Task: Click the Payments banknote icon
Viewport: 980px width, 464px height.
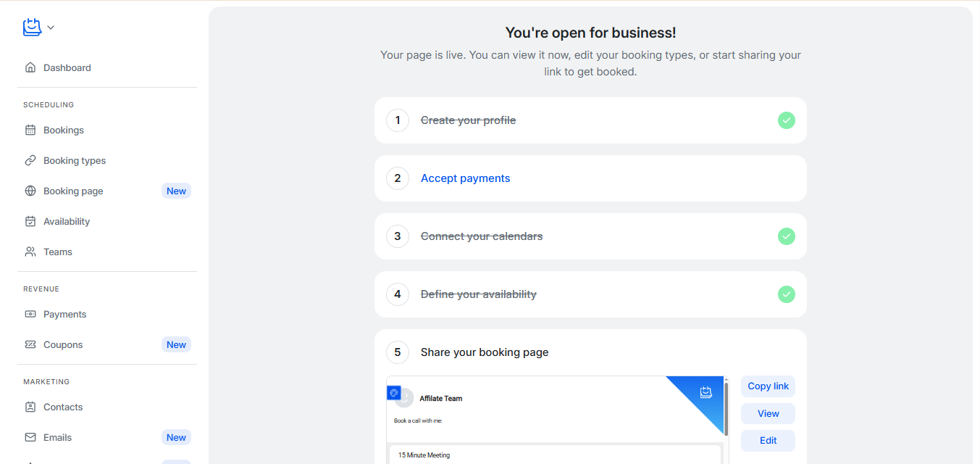Action: click(x=30, y=314)
